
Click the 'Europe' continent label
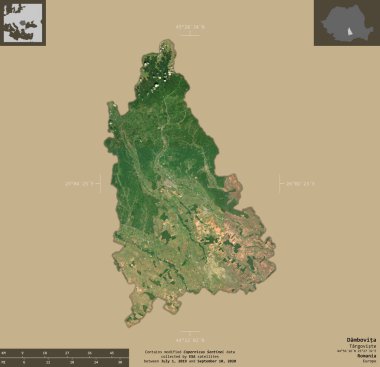369,361
